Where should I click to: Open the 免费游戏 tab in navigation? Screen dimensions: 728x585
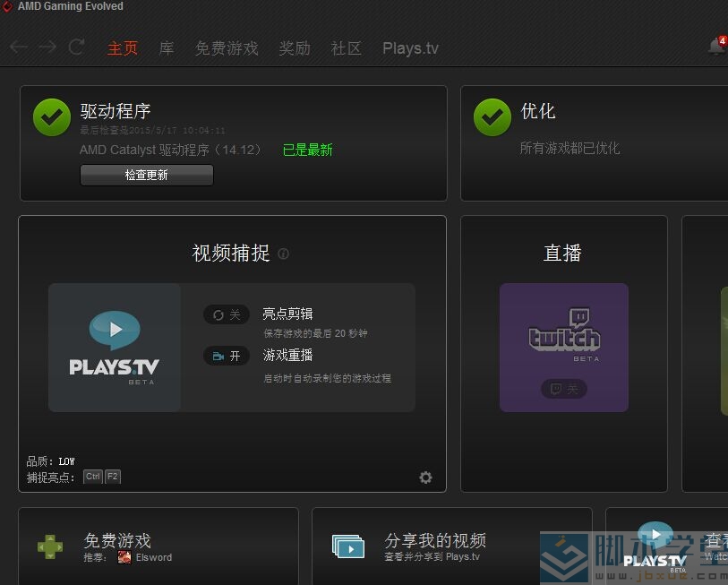[227, 47]
